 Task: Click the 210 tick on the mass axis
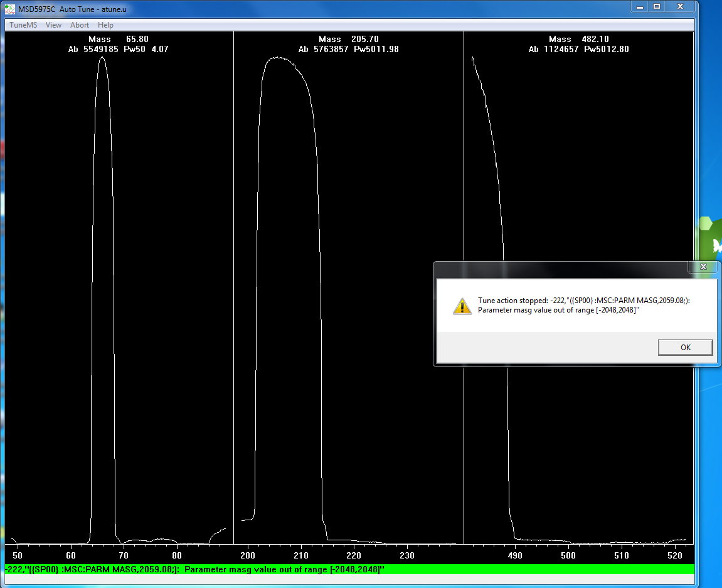[301, 555]
